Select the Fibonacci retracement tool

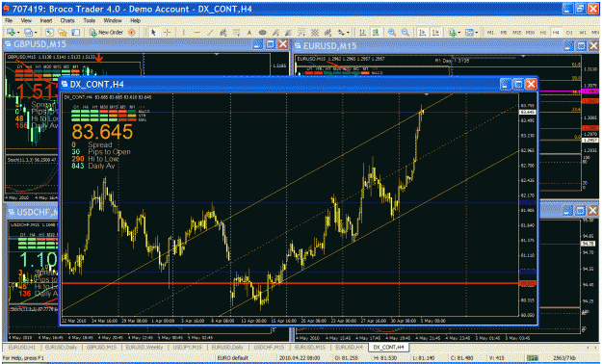click(x=236, y=33)
